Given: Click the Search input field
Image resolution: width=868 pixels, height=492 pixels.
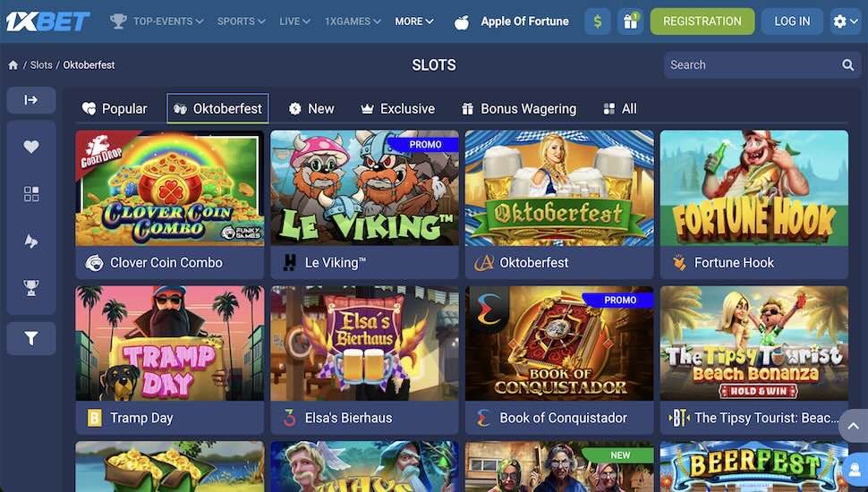Looking at the screenshot, I should (x=753, y=64).
